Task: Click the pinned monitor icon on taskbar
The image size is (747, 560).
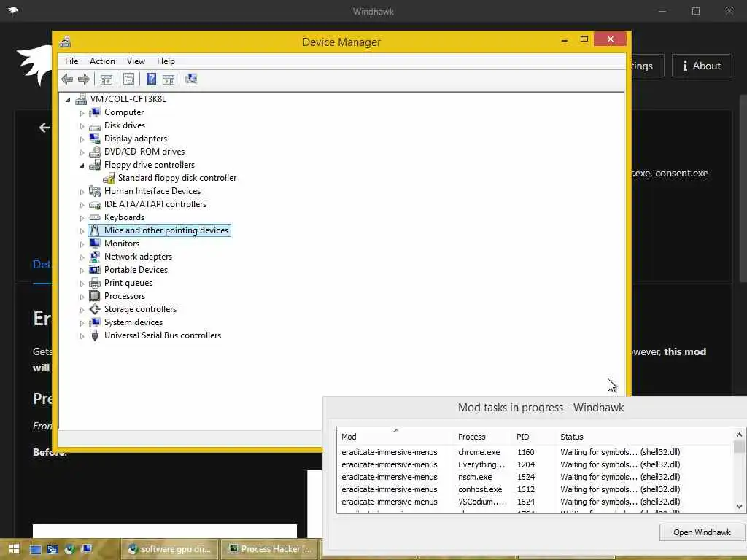Action: pos(87,549)
